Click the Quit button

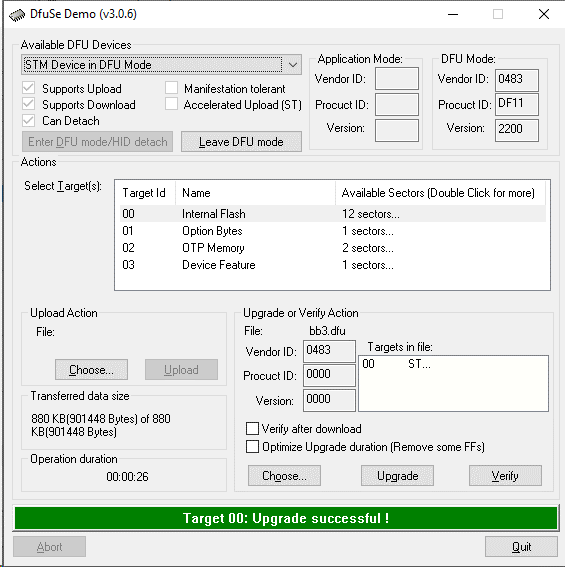[x=521, y=547]
